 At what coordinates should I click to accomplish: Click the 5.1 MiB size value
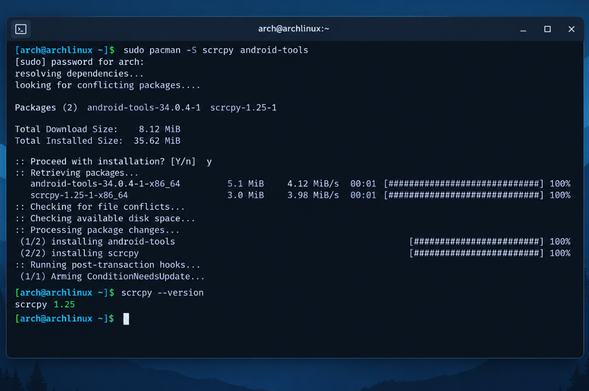pos(245,184)
